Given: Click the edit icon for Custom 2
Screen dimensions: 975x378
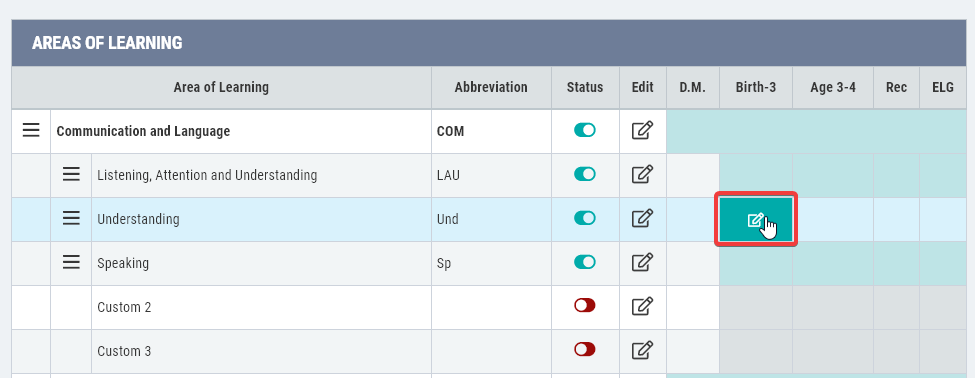Looking at the screenshot, I should [642, 307].
